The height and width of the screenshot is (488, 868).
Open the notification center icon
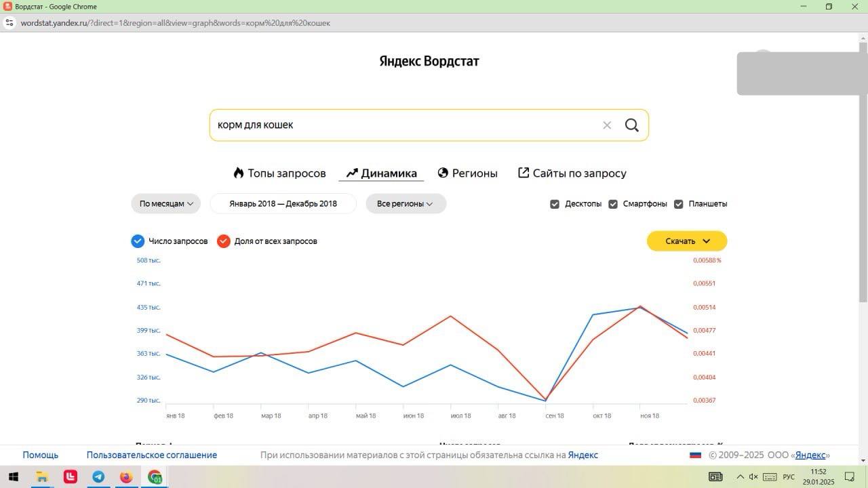click(x=849, y=477)
